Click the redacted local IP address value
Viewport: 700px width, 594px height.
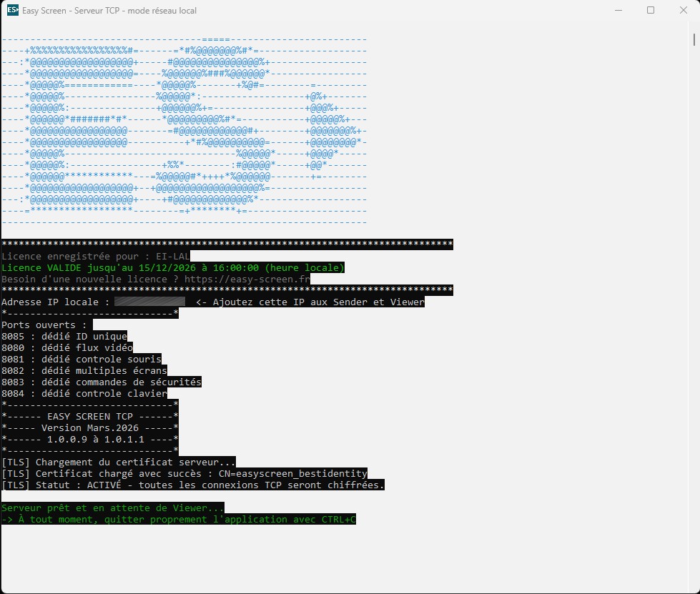(x=149, y=302)
